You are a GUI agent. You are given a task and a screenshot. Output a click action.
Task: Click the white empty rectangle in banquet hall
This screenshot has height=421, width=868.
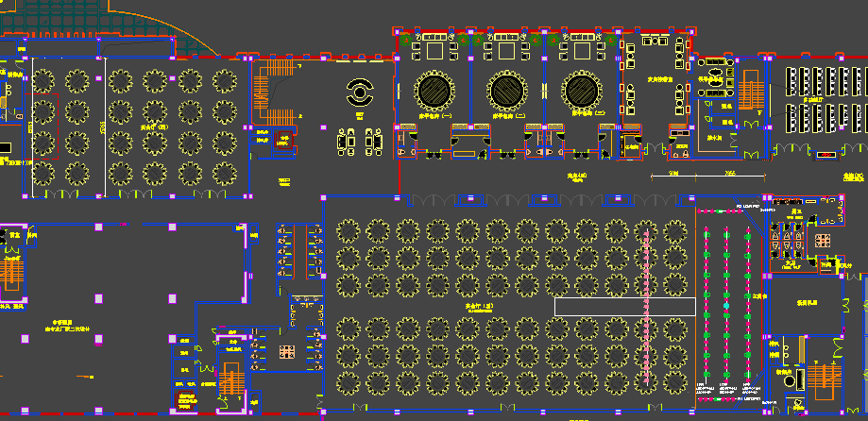(x=624, y=306)
